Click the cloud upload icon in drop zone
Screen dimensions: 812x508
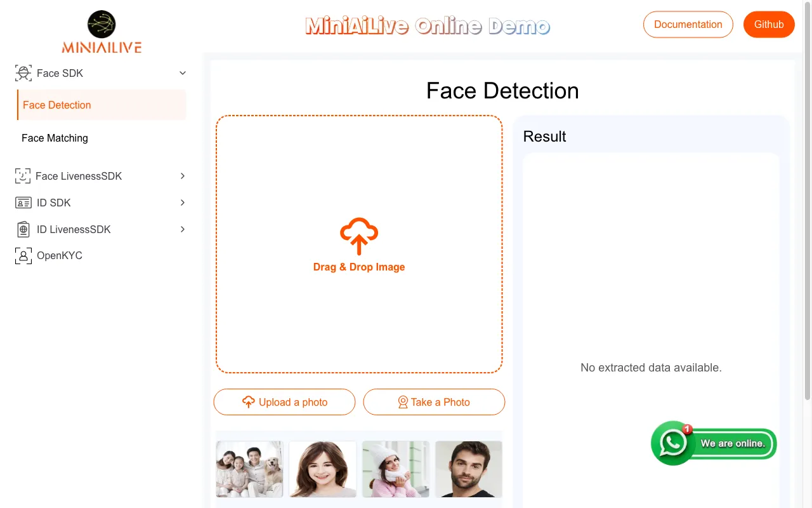(x=359, y=236)
